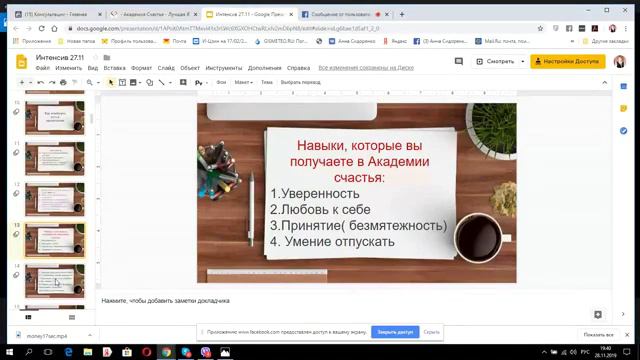The width and height of the screenshot is (640, 360).
Task: Click speaker notes field
Action: [354, 301]
